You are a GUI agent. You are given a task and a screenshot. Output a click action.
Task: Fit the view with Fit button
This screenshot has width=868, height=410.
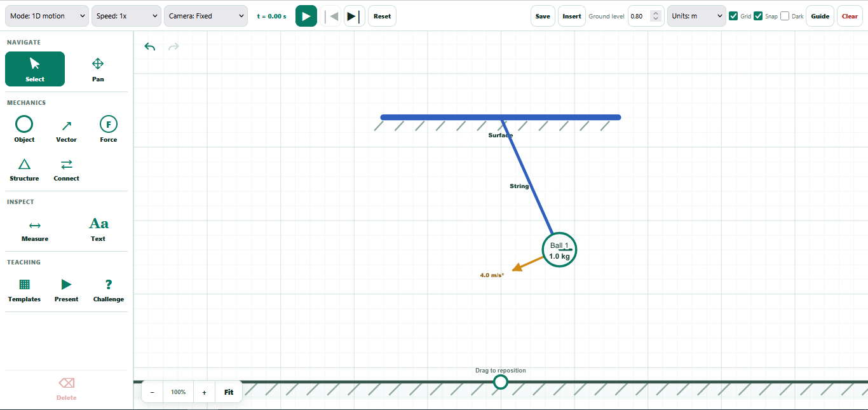[x=229, y=392]
